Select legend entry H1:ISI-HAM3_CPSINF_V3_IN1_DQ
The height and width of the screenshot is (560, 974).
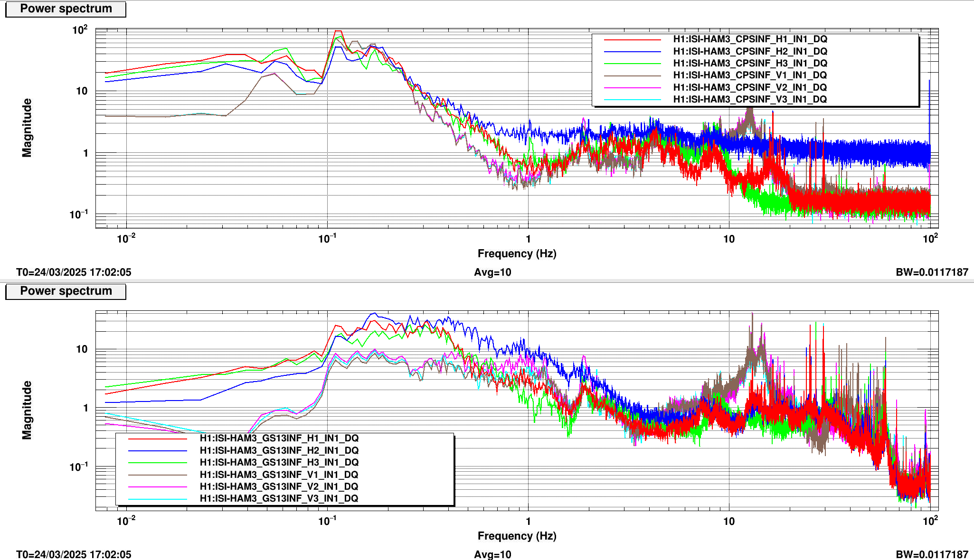click(x=750, y=99)
